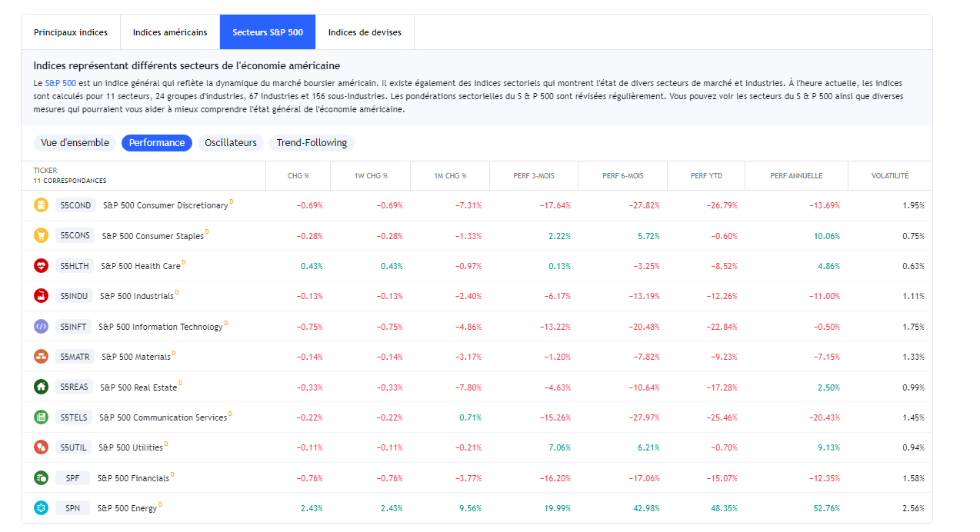Click the Consumer Discretionary sector icon

41,205
